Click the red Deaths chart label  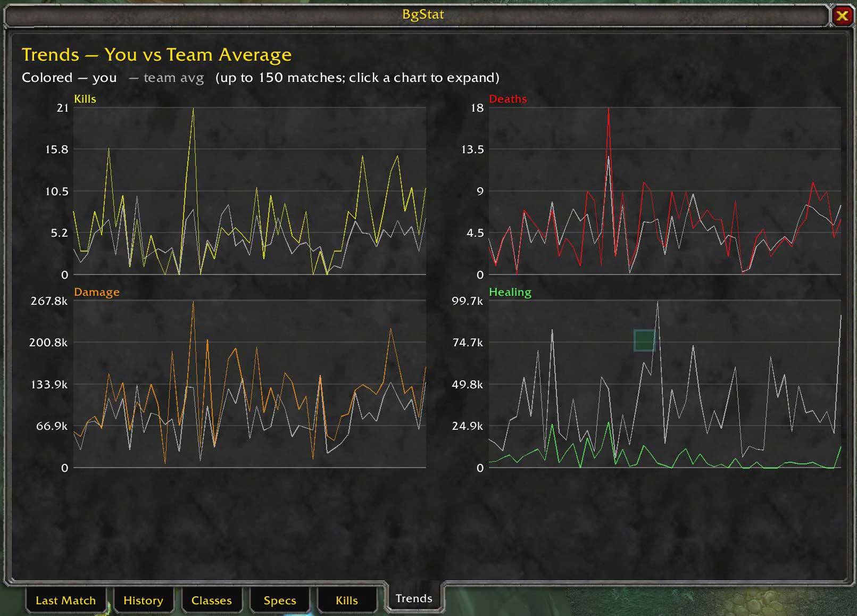coord(508,99)
